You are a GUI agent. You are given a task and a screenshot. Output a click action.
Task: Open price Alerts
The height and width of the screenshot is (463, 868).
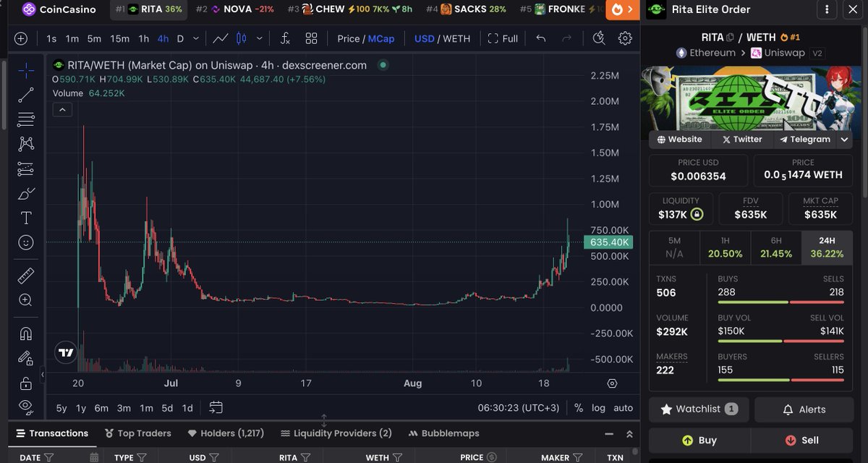point(804,409)
